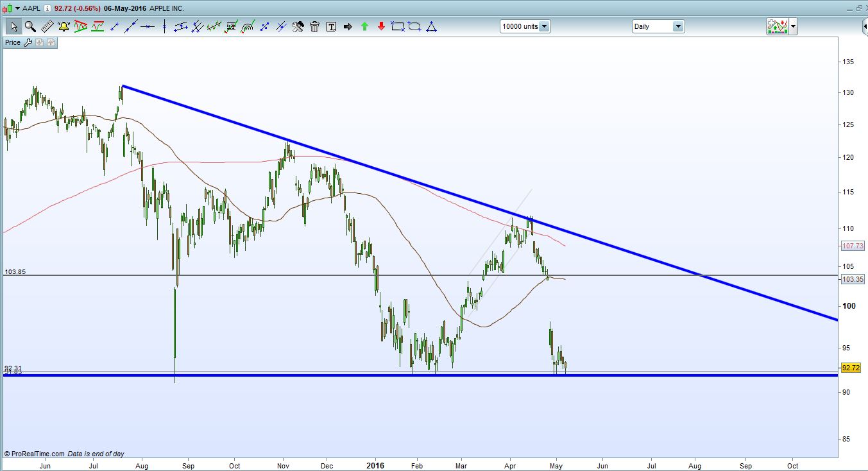Pick the crossed parallel lines tool

pos(281,27)
